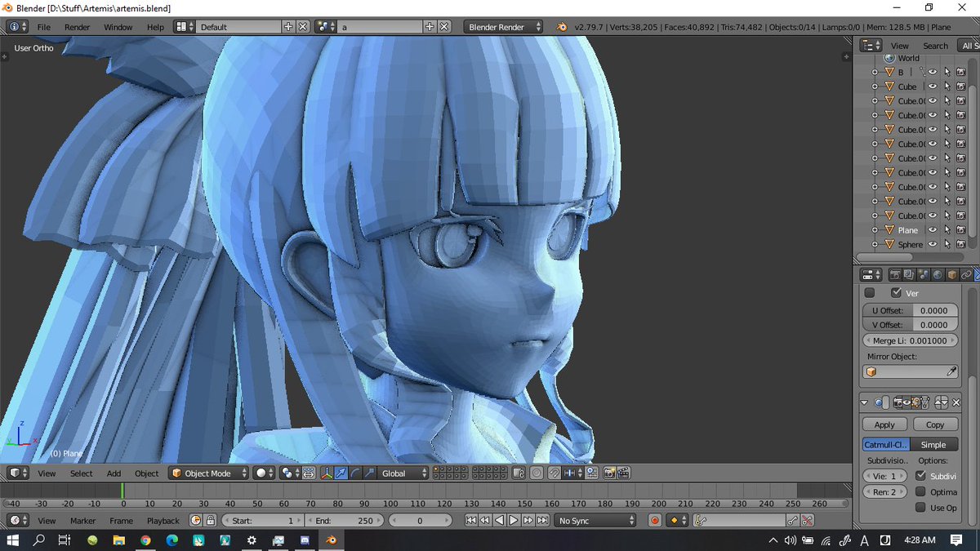Viewport: 980px width, 551px height.
Task: Delete scene 'a' with the X button
Action: point(444,27)
